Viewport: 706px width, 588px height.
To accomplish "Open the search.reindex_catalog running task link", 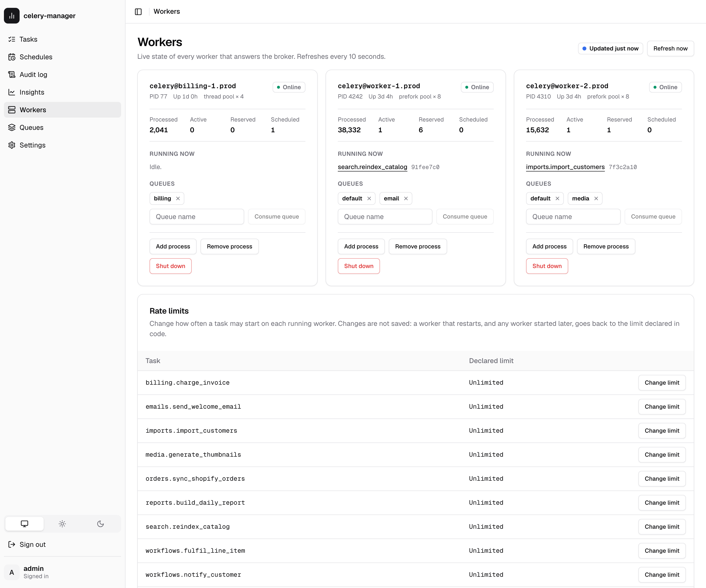I will click(x=373, y=167).
